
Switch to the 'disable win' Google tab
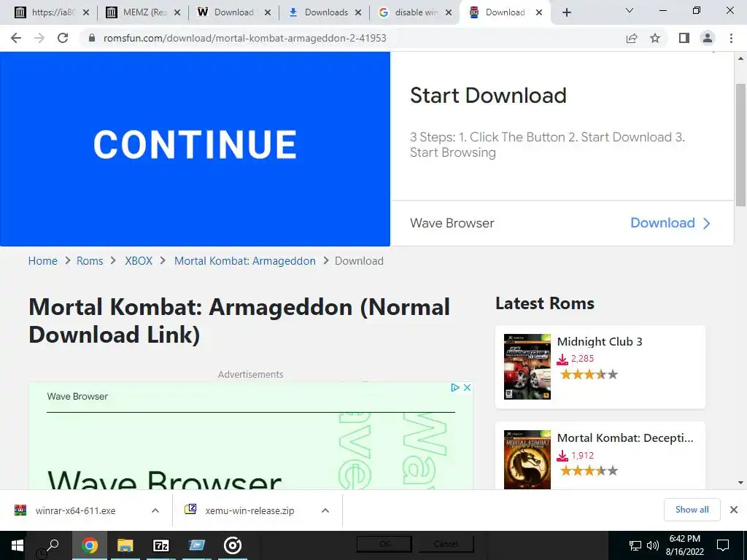(x=415, y=12)
